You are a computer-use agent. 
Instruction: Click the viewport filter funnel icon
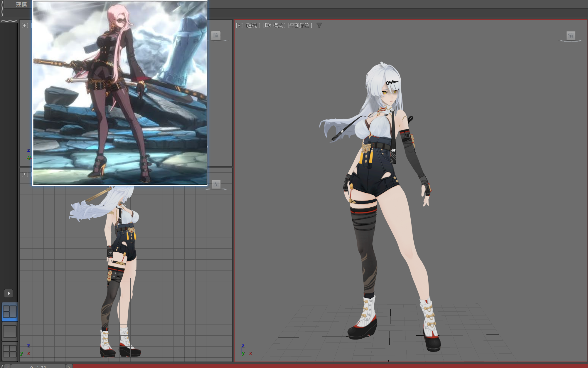pos(319,26)
